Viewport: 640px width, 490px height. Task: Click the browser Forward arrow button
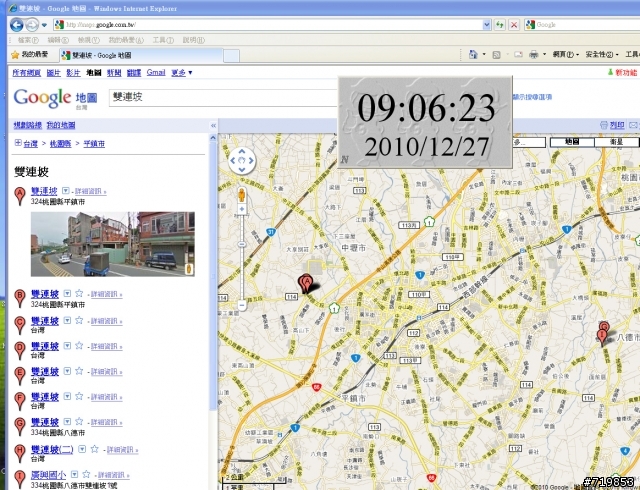32,25
